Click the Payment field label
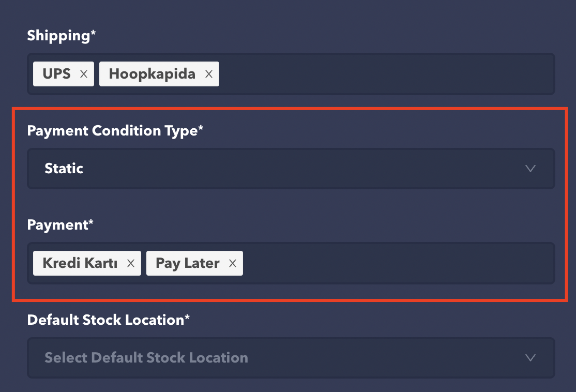The height and width of the screenshot is (392, 576). [57, 225]
